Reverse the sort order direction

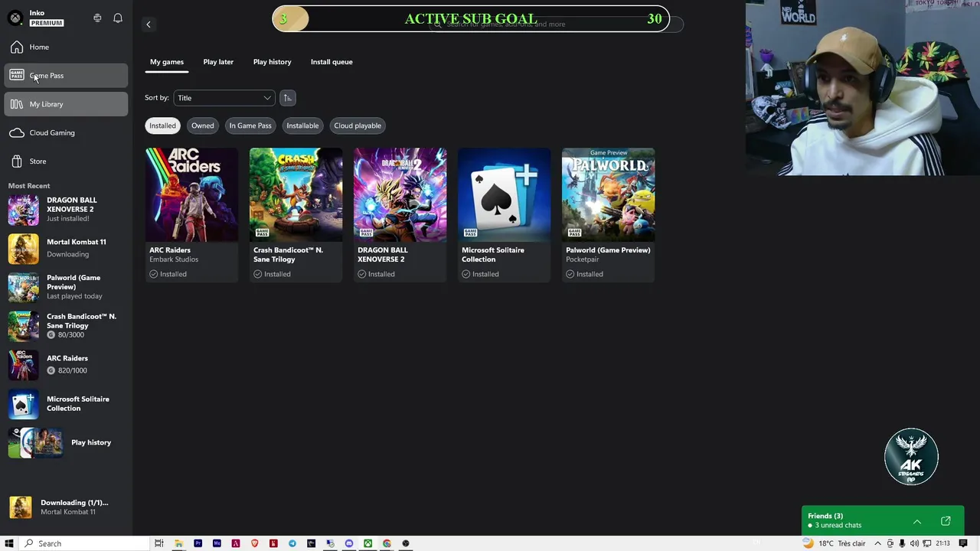(287, 98)
